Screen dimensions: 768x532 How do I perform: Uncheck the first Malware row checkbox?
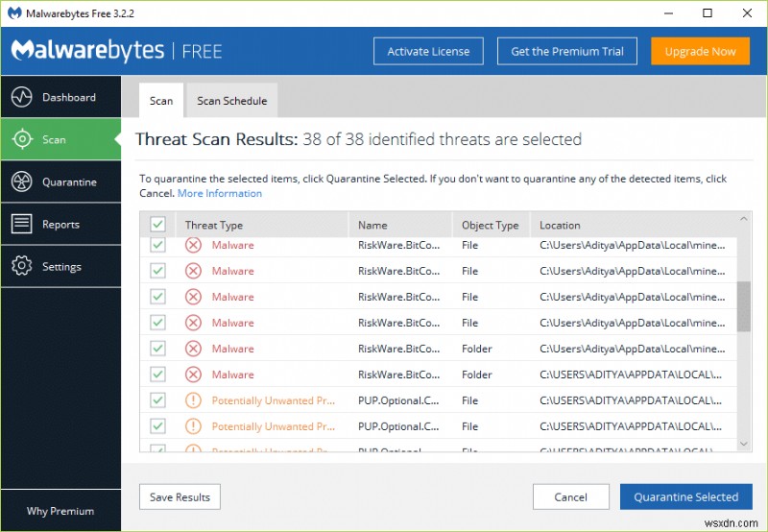pos(158,245)
